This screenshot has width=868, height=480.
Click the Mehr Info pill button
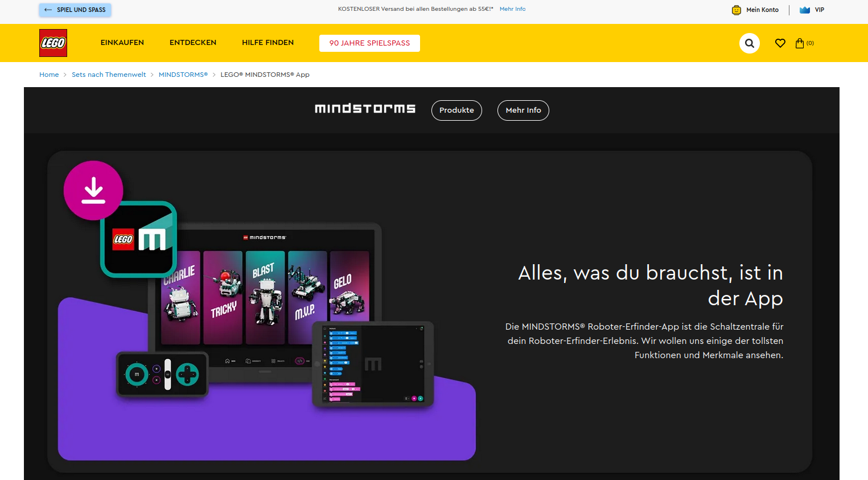pos(523,110)
